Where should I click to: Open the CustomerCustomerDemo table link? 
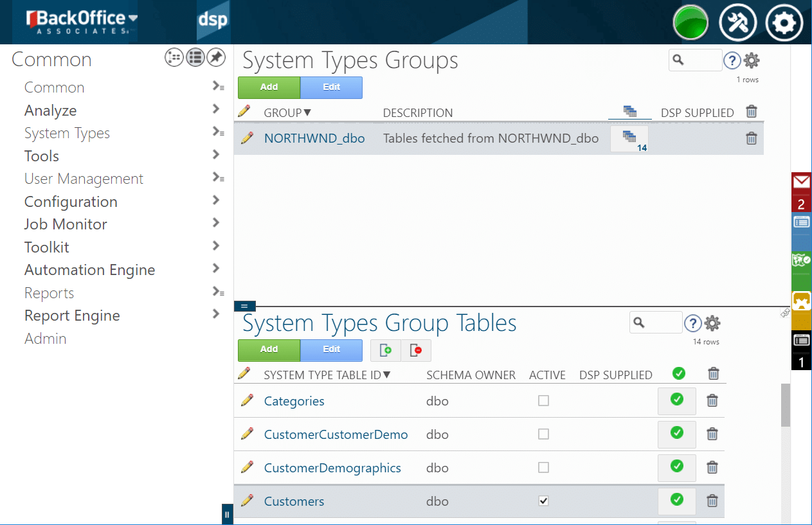(x=336, y=434)
